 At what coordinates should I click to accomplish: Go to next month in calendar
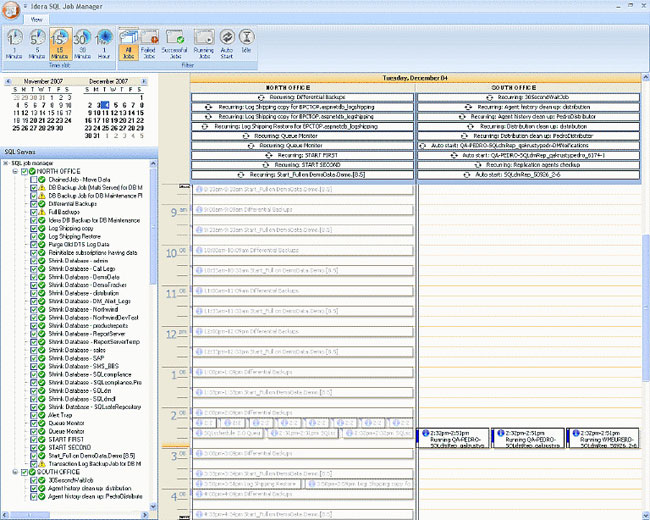coord(144,82)
